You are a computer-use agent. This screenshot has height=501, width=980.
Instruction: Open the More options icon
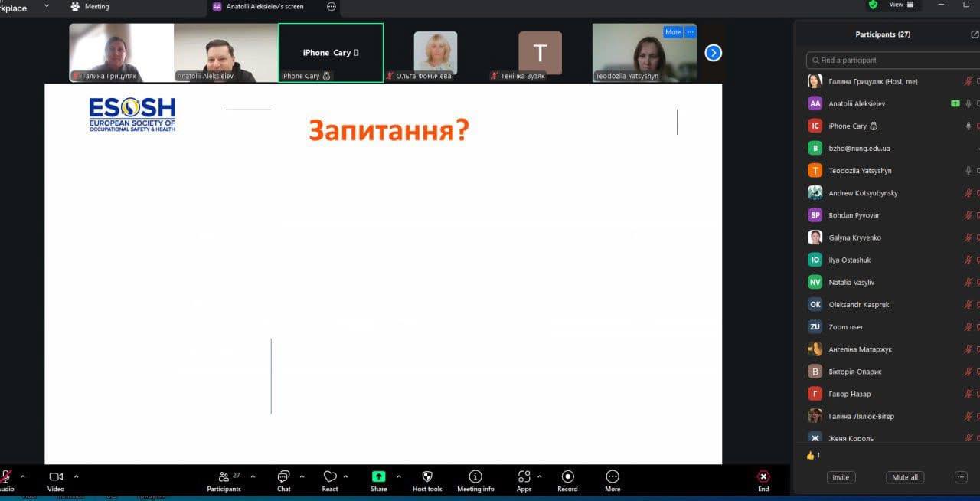(612, 476)
